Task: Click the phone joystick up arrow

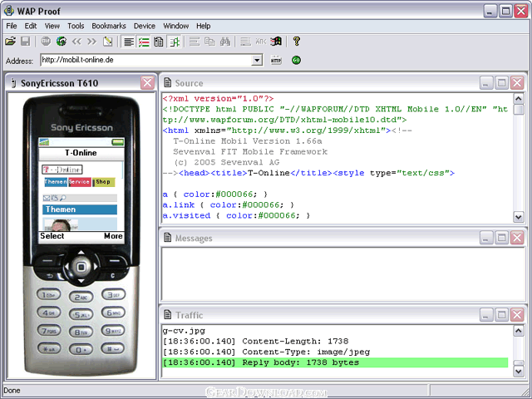Action: 81,253
